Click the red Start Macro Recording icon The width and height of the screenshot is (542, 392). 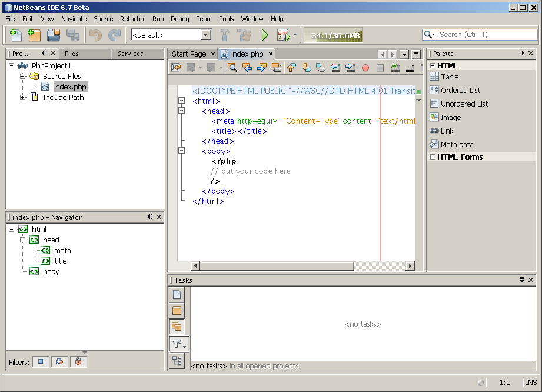point(365,68)
